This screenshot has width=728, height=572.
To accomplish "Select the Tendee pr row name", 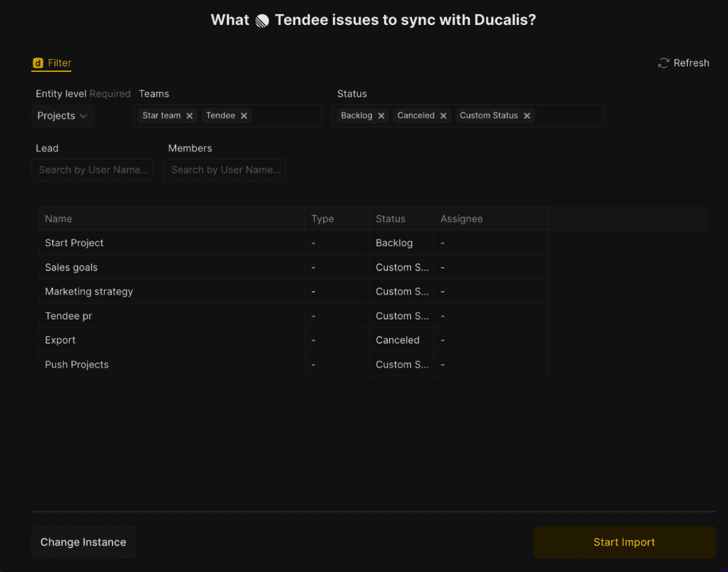I will pos(68,316).
